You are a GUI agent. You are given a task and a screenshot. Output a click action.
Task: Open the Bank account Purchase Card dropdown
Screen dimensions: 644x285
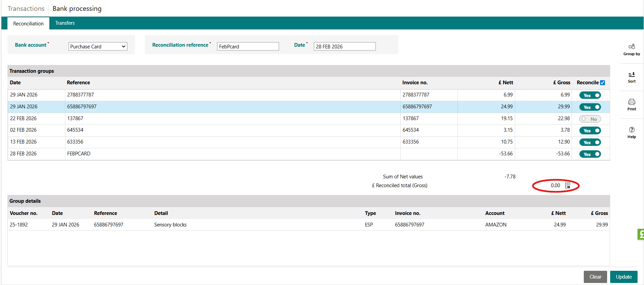point(98,46)
